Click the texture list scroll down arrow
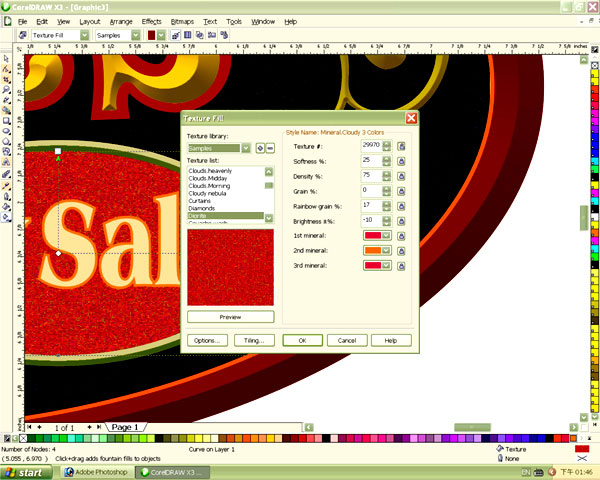Viewport: 600px width, 480px height. pyautogui.click(x=269, y=218)
